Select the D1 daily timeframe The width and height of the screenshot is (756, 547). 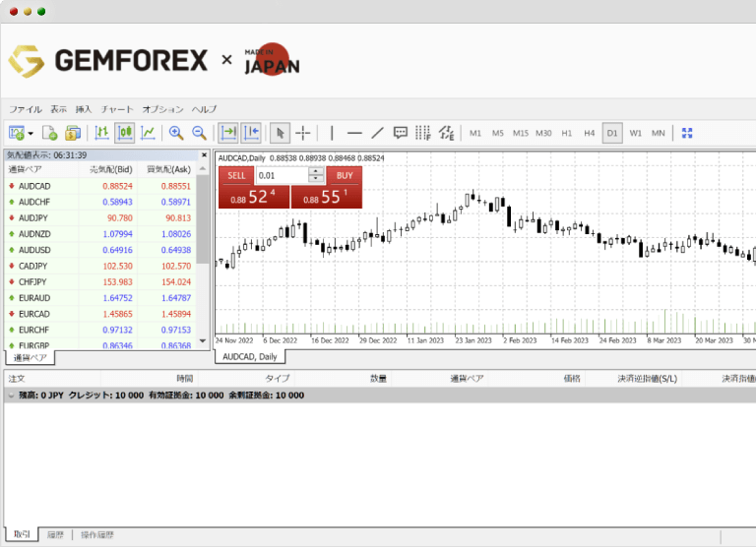click(x=612, y=133)
